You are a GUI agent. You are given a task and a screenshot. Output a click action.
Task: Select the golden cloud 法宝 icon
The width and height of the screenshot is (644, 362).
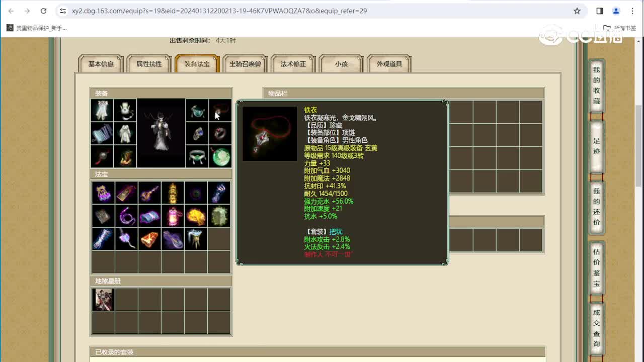196,216
